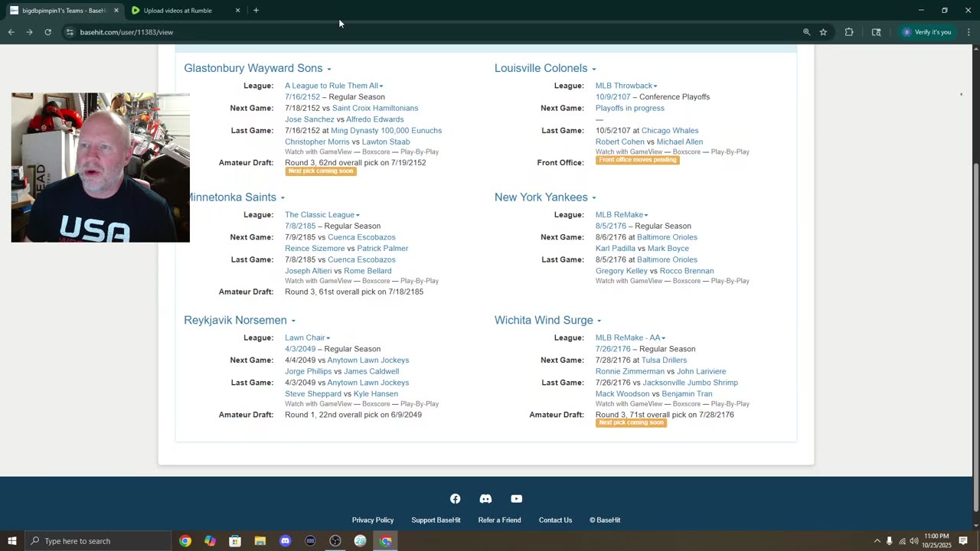Screen dimensions: 980x551
Task: Close the Rumble upload tab
Action: point(237,11)
